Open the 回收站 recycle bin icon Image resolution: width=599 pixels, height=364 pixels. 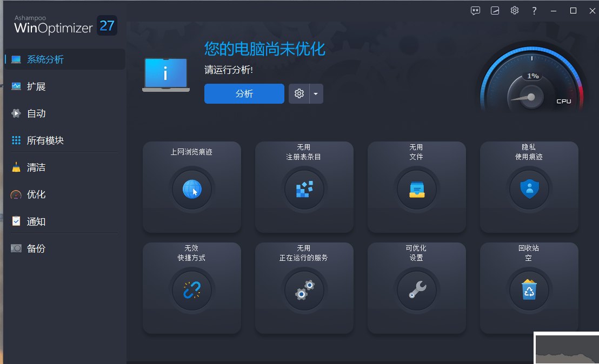click(x=529, y=290)
